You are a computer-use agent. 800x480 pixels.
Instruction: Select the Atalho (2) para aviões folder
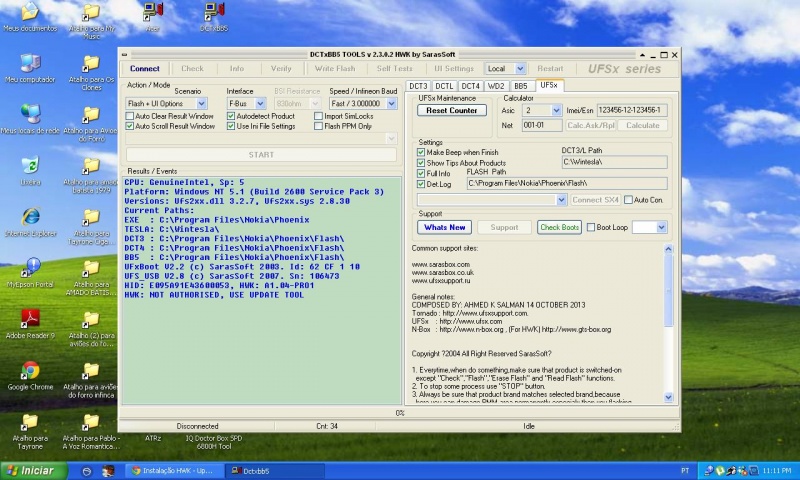[x=91, y=329]
